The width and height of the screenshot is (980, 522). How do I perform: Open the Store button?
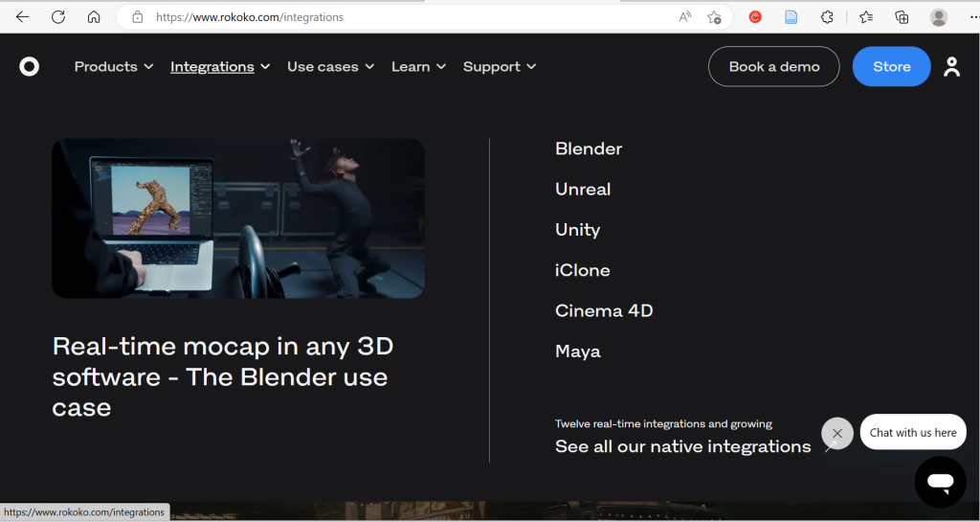click(x=891, y=66)
